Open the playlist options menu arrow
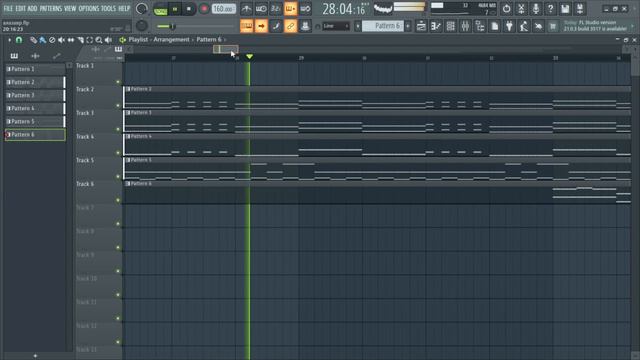640x360 pixels. pos(9,40)
